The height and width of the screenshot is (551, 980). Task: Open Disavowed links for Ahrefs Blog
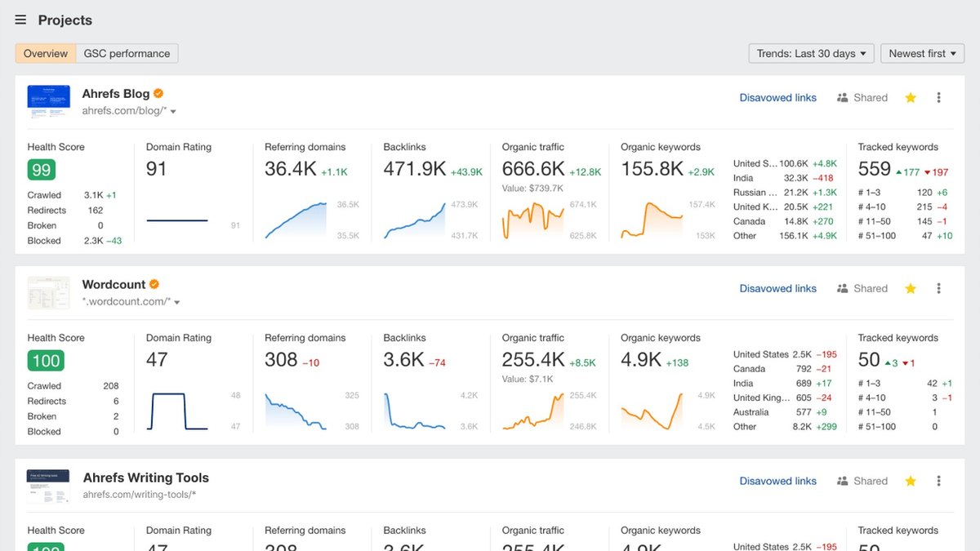778,98
